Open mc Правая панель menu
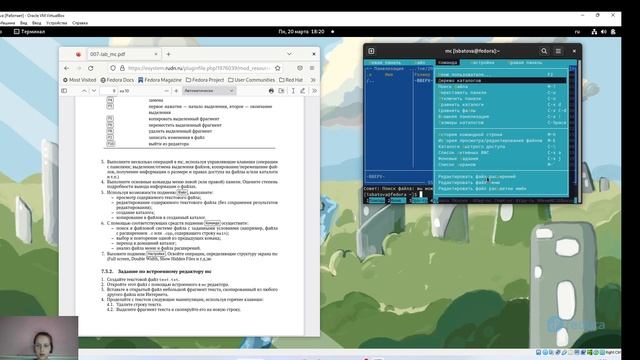Image resolution: width=640 pixels, height=360 pixels. (x=525, y=62)
